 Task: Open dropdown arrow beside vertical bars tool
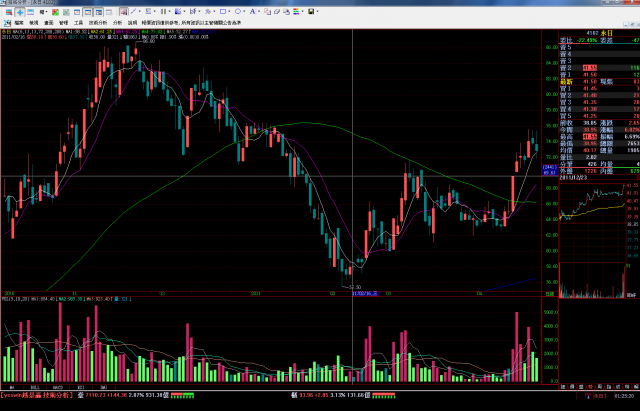[x=169, y=11]
